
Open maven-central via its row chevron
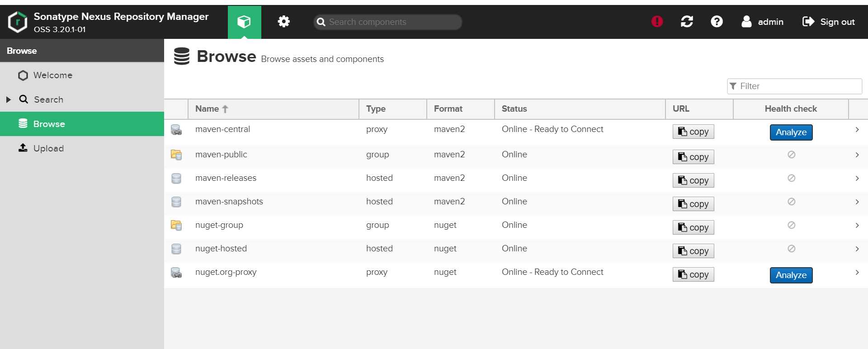[x=857, y=130]
